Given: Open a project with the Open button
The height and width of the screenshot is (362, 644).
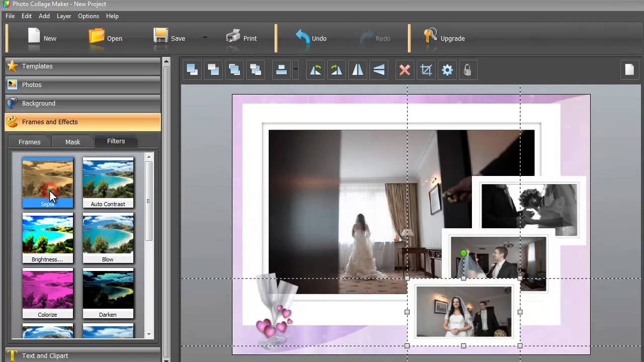Looking at the screenshot, I should [105, 38].
